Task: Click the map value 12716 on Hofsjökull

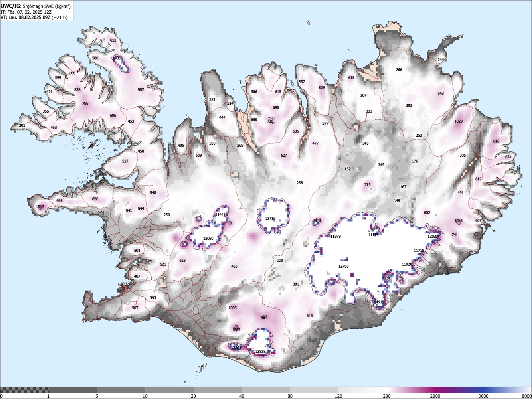Action: click(x=270, y=219)
